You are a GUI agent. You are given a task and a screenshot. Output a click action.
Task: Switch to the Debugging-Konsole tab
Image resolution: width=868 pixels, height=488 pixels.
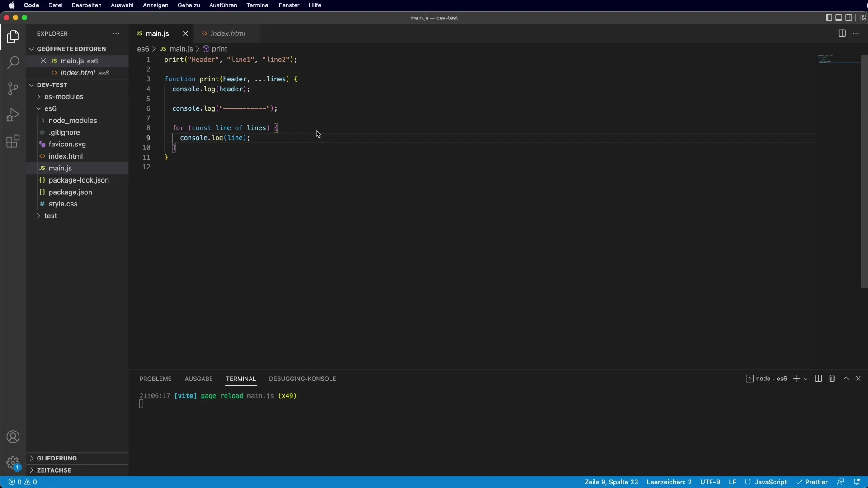tap(302, 379)
